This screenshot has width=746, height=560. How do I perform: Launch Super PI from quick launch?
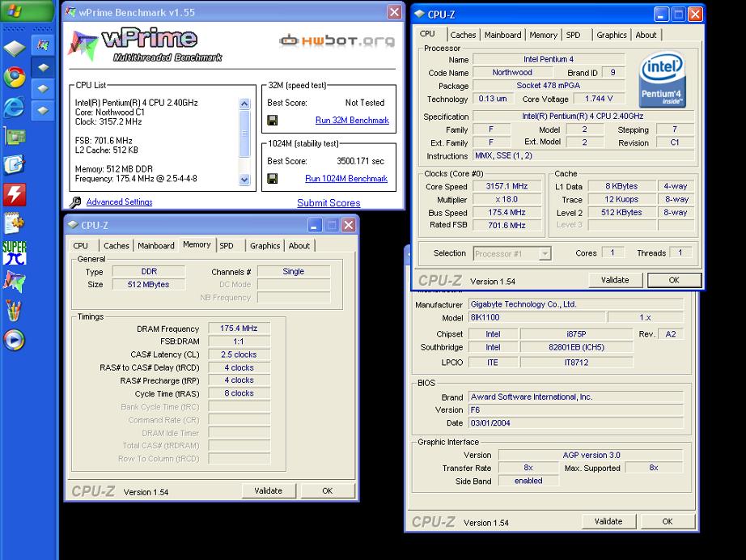click(x=15, y=252)
